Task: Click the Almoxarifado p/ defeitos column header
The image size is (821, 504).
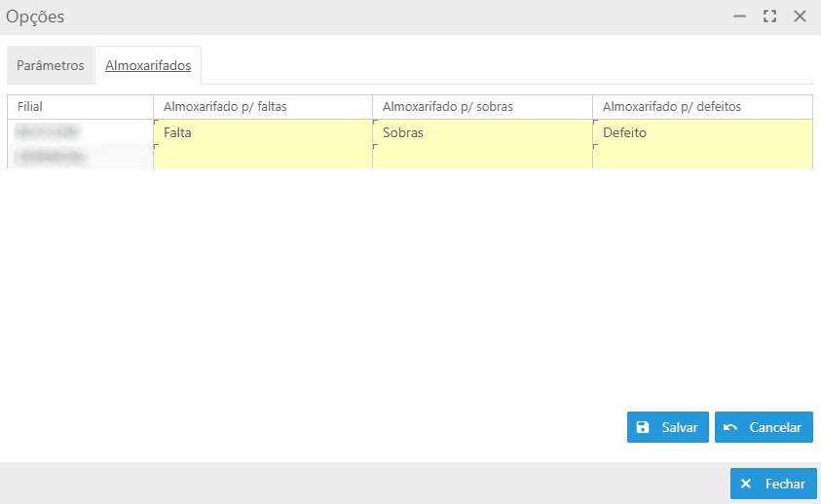Action: tap(702, 106)
